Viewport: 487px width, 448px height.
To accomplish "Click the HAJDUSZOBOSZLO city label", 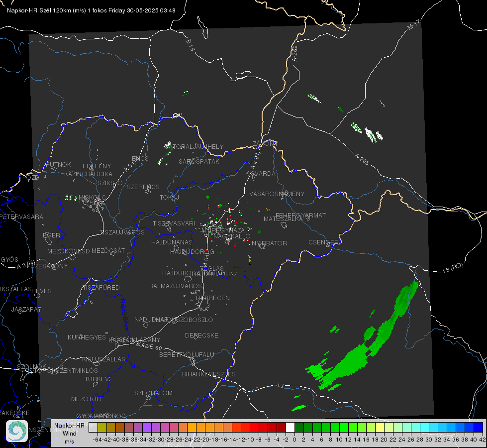I will pos(185,320).
